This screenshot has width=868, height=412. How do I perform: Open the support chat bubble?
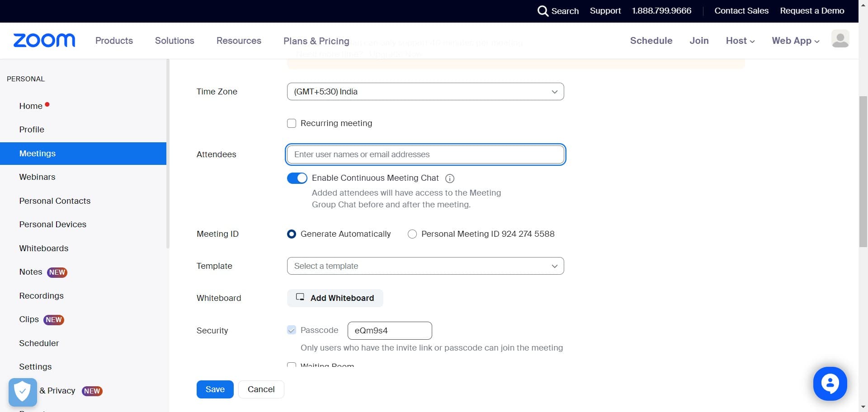point(830,384)
